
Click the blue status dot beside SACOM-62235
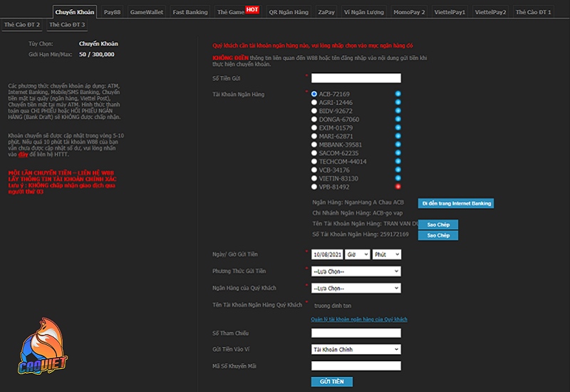(x=398, y=153)
